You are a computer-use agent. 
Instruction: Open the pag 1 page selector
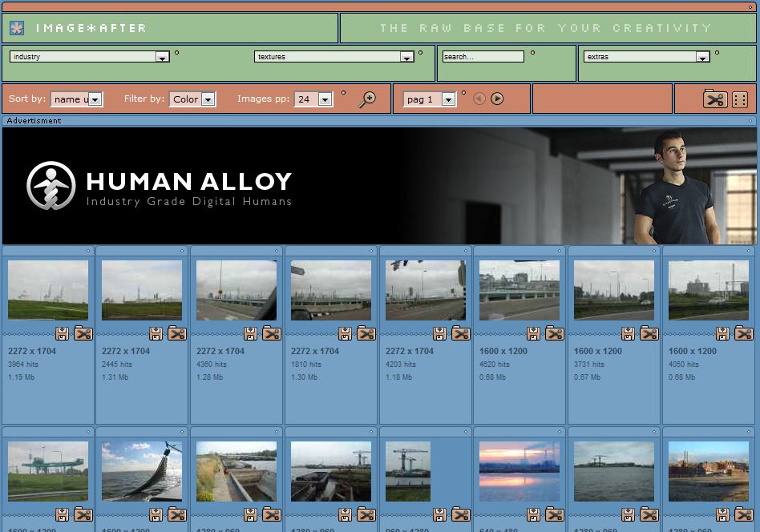coord(430,99)
